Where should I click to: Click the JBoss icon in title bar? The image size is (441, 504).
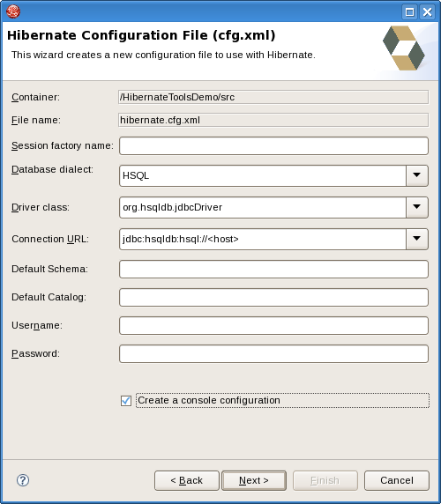[x=13, y=11]
